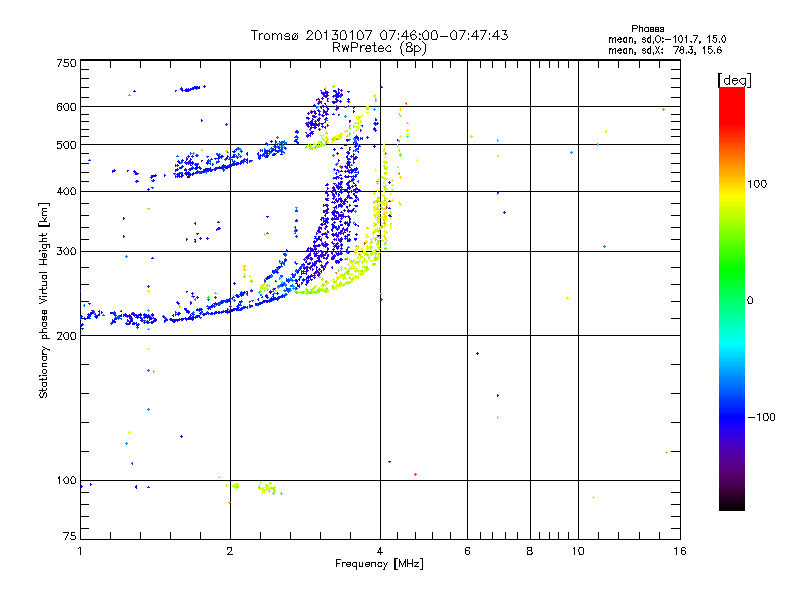Click the colorbar tick label '0'

[x=750, y=300]
